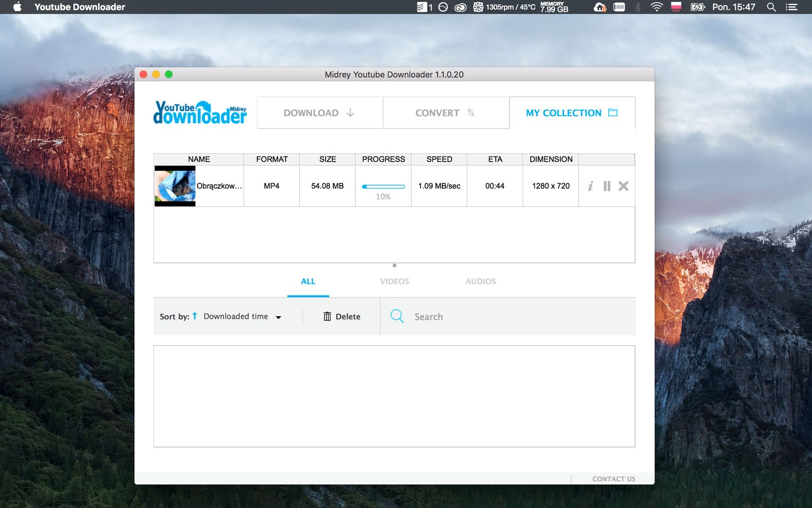812x508 pixels.
Task: Open the Apple menu
Action: (17, 7)
